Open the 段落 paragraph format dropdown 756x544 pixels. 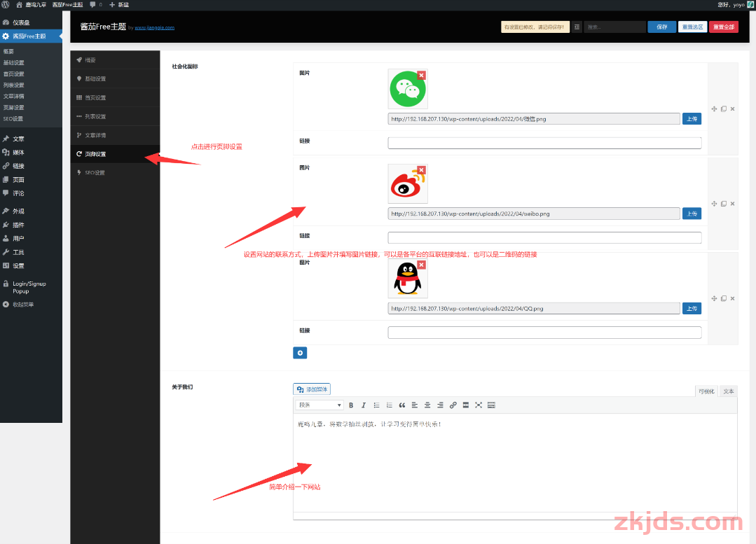click(319, 405)
